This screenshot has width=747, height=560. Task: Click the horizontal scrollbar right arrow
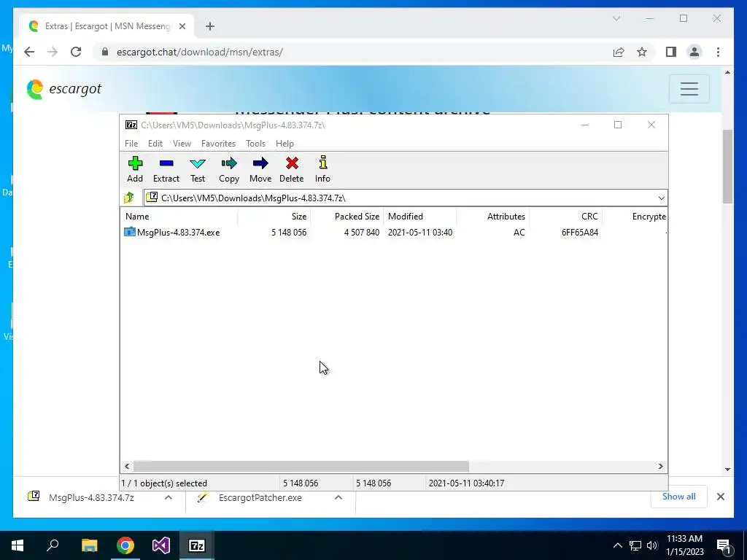(x=660, y=466)
